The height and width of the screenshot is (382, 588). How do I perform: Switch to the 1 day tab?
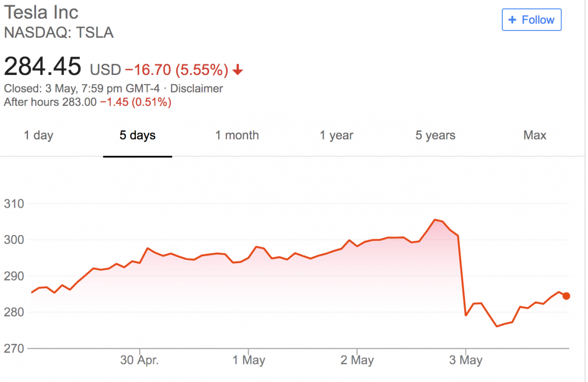(x=38, y=136)
